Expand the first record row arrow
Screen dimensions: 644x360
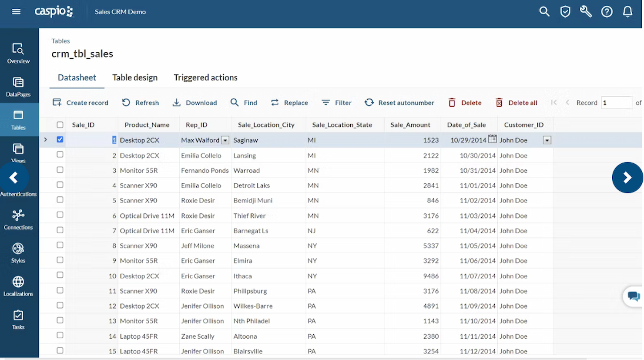[45, 140]
